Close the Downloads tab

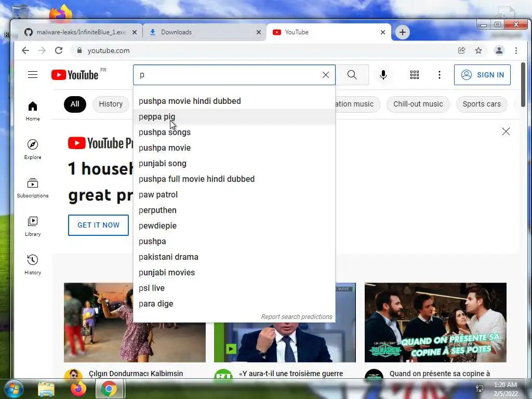click(259, 32)
